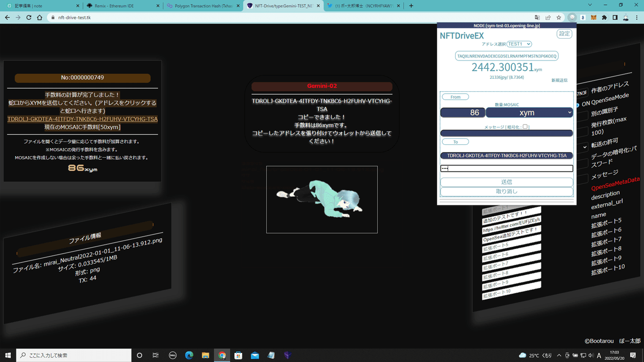This screenshot has width=644, height=362.
Task: Open a new browser tab
Action: (411, 5)
